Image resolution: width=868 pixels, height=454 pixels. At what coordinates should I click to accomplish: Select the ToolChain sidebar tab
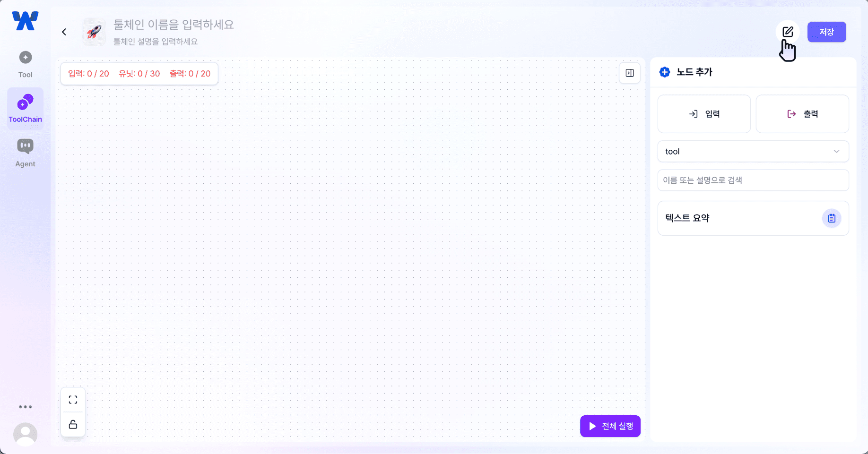coord(26,109)
